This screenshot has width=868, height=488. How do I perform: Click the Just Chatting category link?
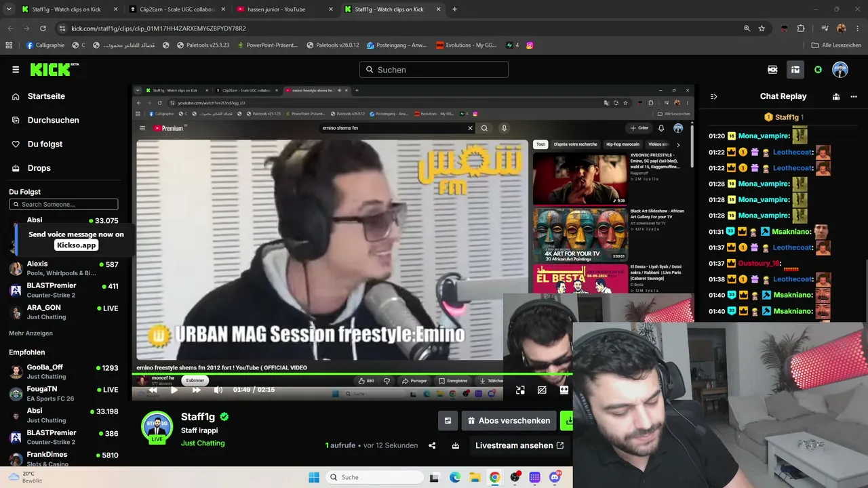point(203,443)
